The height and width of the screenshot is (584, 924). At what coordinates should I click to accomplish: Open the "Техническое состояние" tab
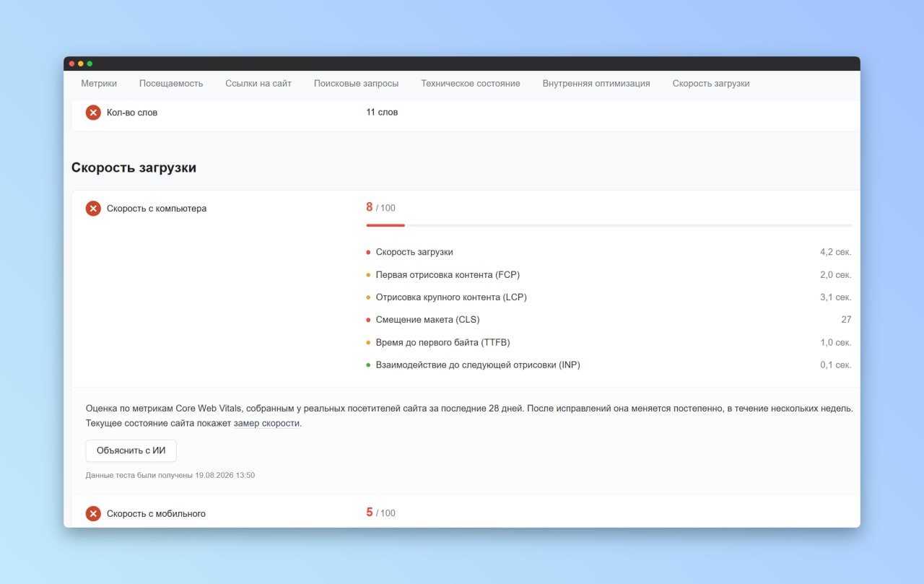(471, 84)
